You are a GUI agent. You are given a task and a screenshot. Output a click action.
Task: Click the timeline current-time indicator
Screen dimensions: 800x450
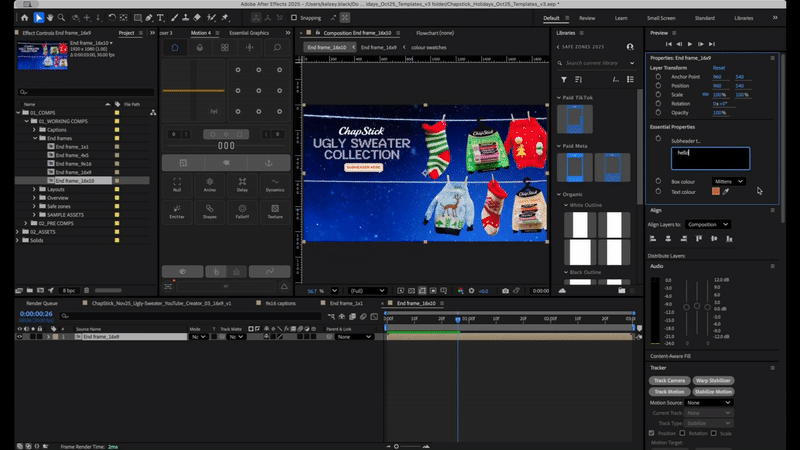pos(458,319)
